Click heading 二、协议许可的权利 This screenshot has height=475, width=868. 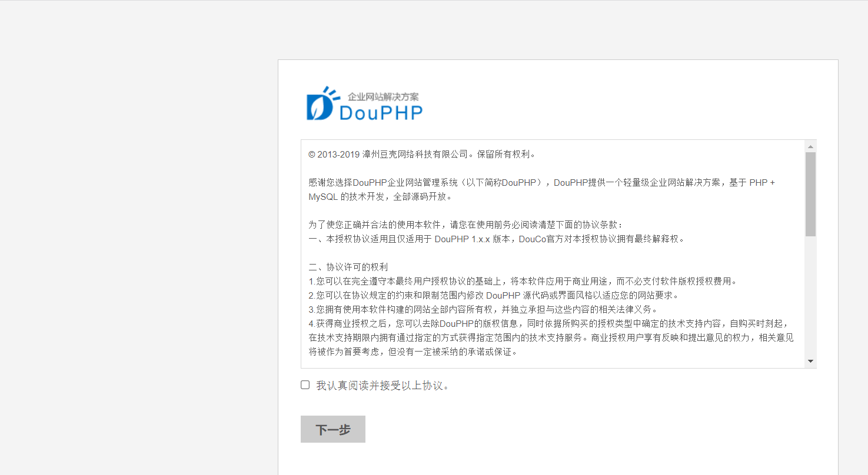[348, 267]
